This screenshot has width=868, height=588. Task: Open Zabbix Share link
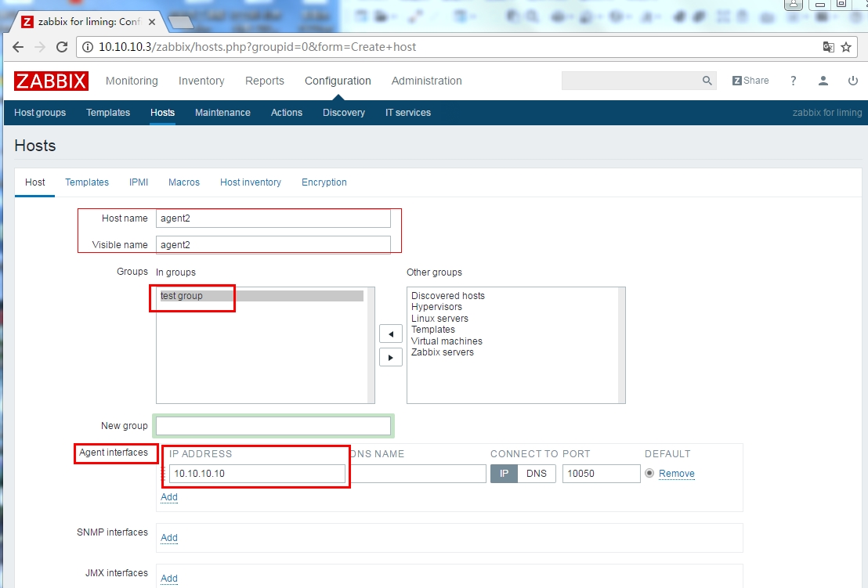(x=750, y=81)
